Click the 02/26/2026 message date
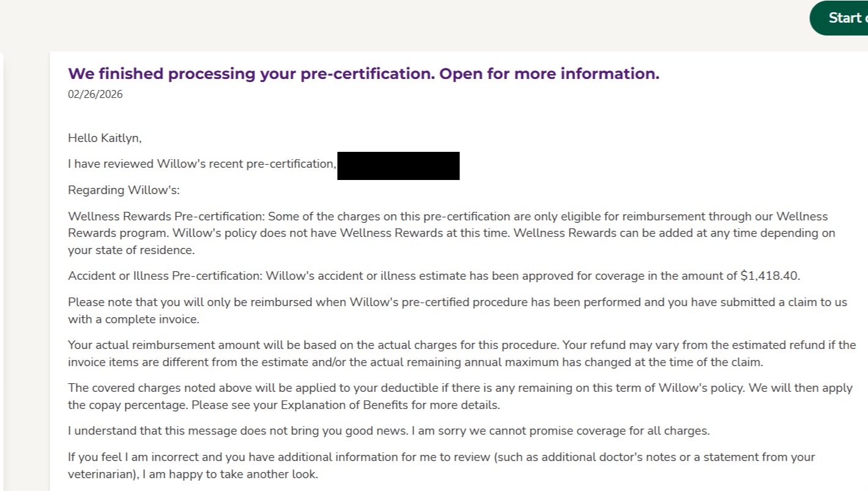 pos(95,94)
